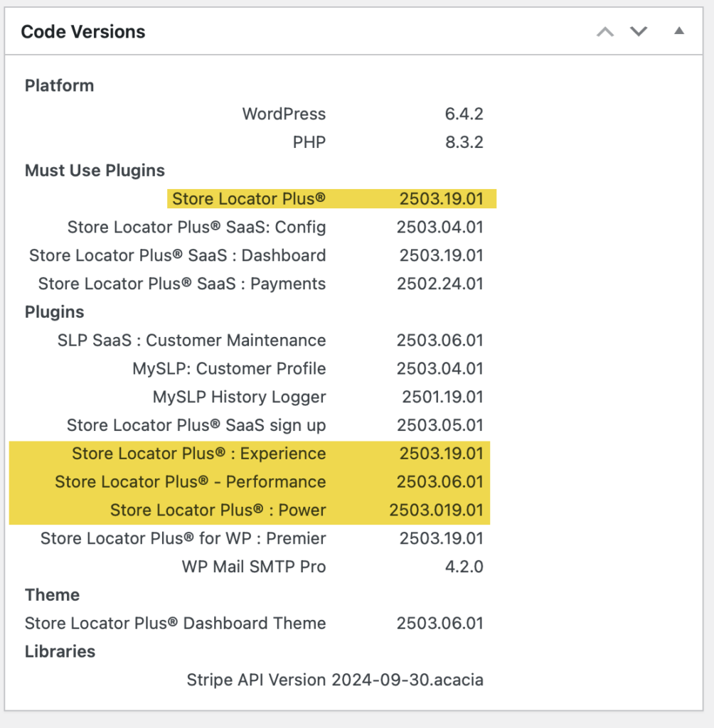The image size is (714, 728).
Task: Select Store Locator Plus® SaaS sign up label
Action: click(x=196, y=425)
